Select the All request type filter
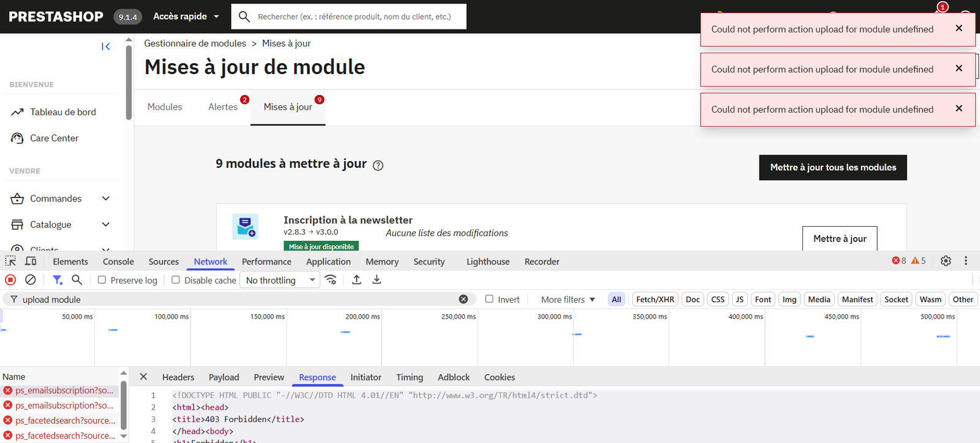The image size is (980, 443). point(616,300)
